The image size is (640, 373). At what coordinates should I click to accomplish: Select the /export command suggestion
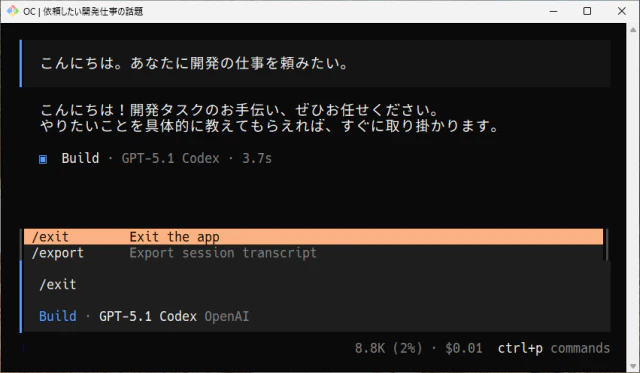313,253
